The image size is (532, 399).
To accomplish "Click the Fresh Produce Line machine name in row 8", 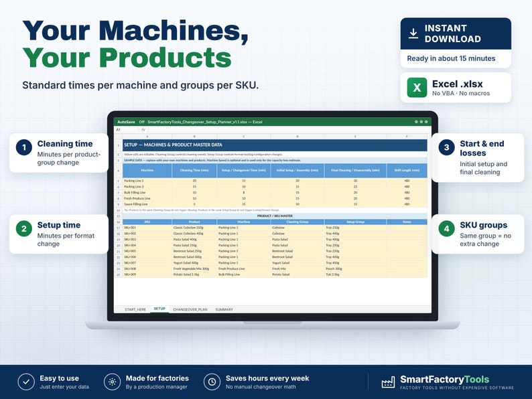I will click(147, 198).
